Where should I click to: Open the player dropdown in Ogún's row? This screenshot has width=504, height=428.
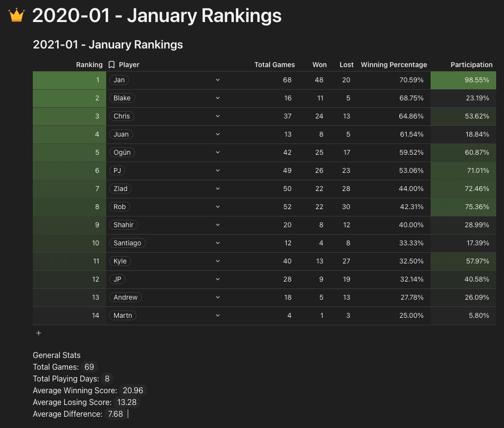218,152
